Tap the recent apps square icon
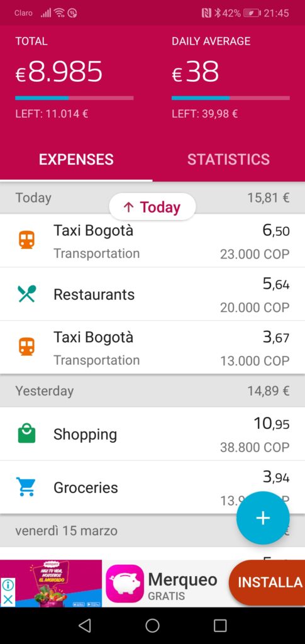Screen dimensions: 305x644 point(220,626)
